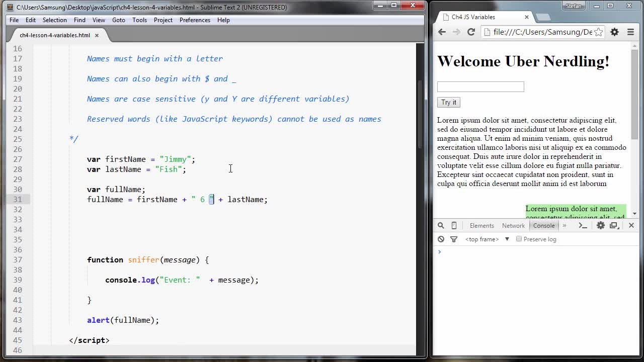
Task: Click the sniffer function name
Action: pyautogui.click(x=143, y=260)
